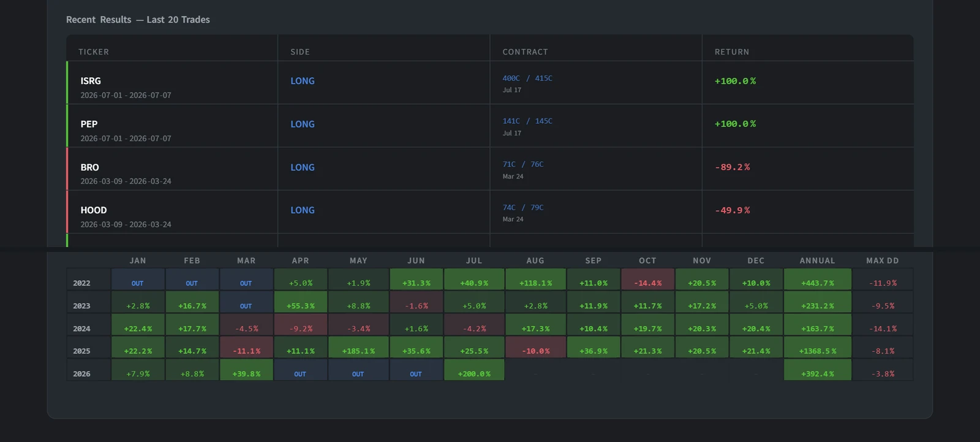
Task: Click the 2022 AUG +118.1% cell
Action: click(535, 280)
